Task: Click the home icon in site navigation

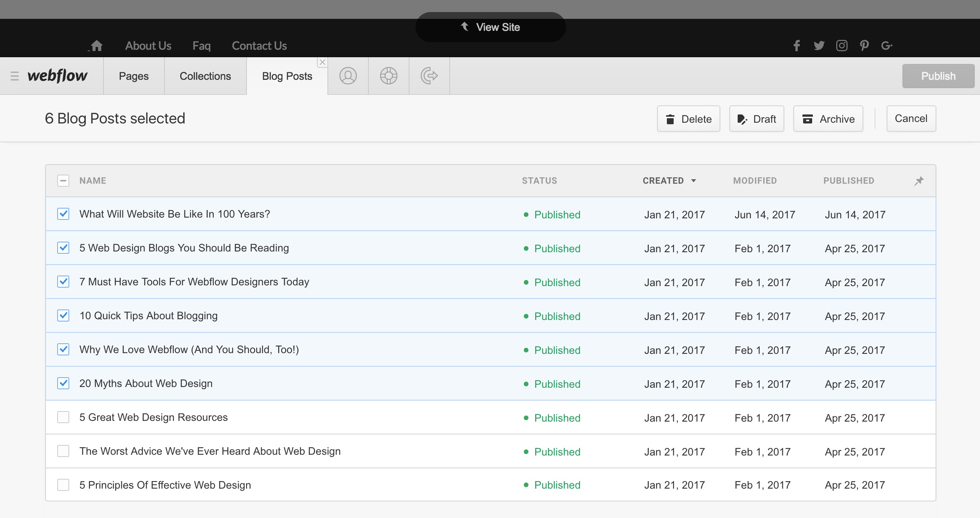Action: [x=97, y=46]
